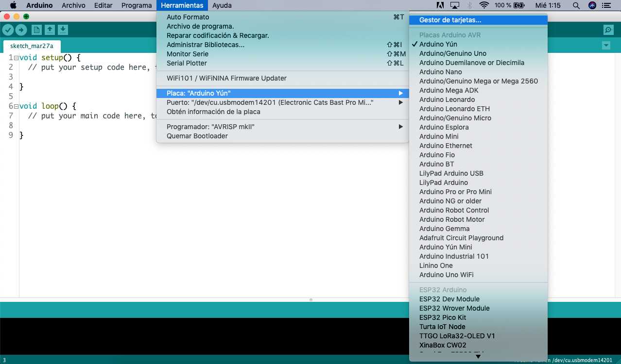
Task: Click the battery status icon
Action: point(519,5)
